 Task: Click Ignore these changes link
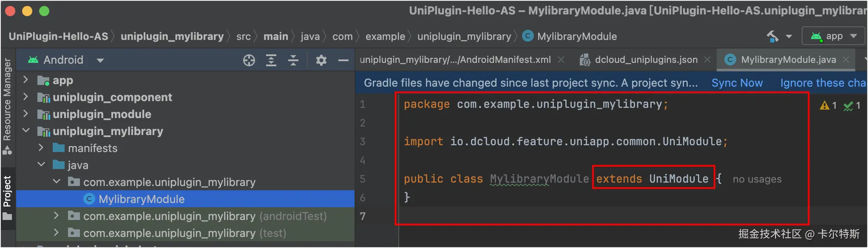(823, 83)
